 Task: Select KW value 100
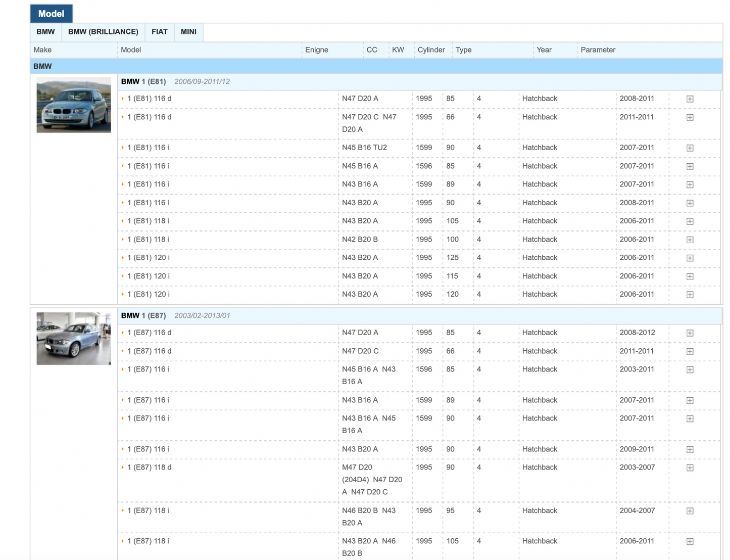point(452,240)
